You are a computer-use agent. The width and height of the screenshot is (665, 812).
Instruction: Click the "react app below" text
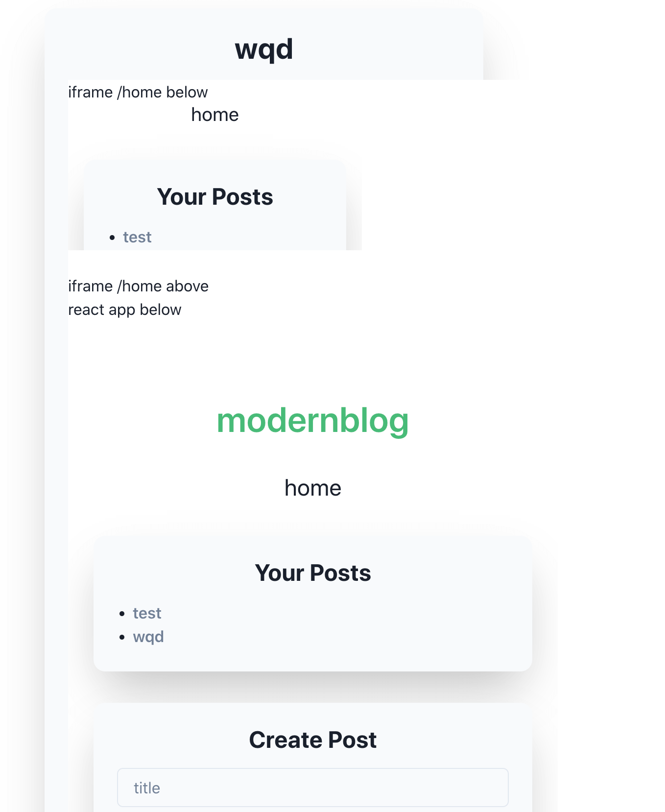pyautogui.click(x=125, y=310)
